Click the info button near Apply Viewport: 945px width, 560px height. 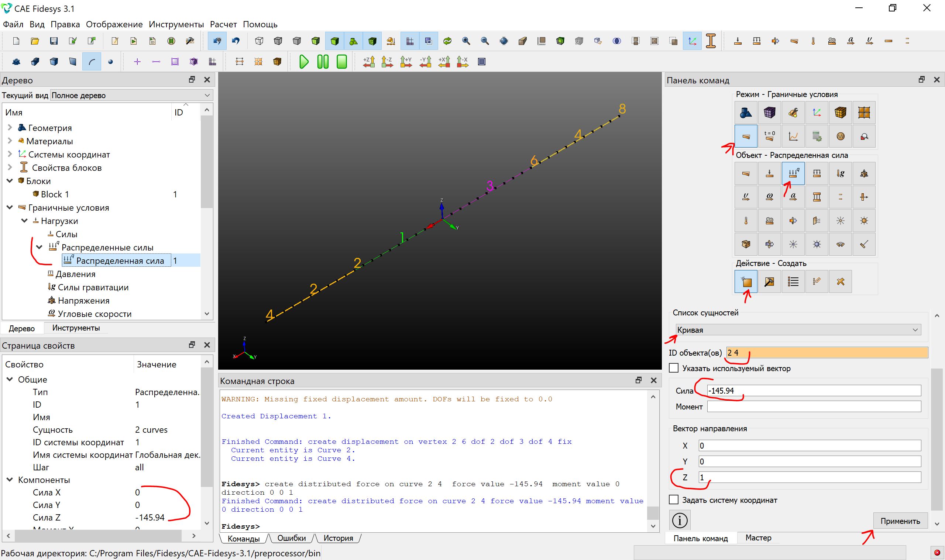click(x=680, y=521)
